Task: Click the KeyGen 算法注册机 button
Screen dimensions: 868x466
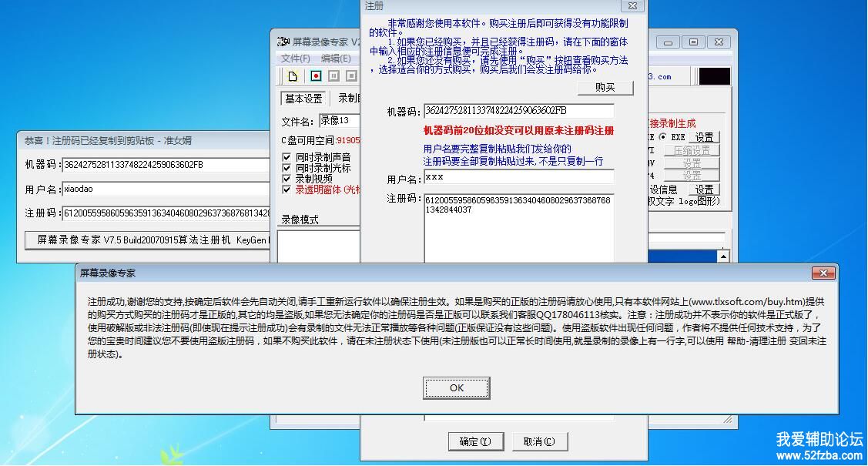Action: tap(148, 240)
